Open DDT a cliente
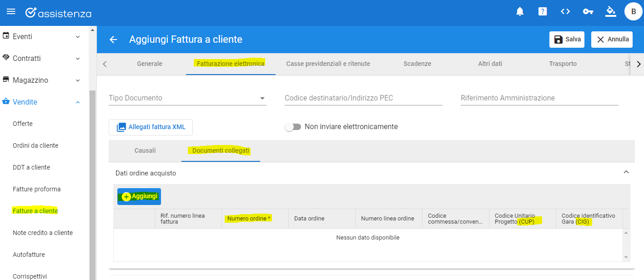The width and height of the screenshot is (644, 280). (31, 167)
